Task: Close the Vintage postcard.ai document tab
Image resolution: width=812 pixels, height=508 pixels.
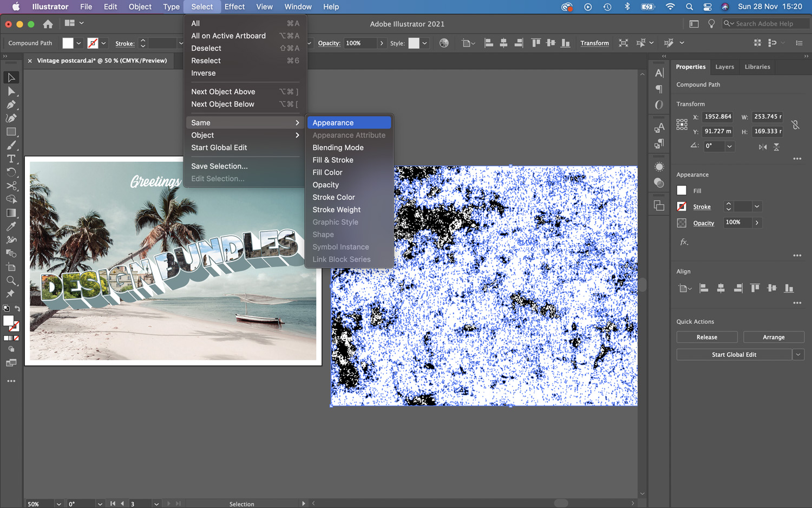Action: [x=30, y=61]
